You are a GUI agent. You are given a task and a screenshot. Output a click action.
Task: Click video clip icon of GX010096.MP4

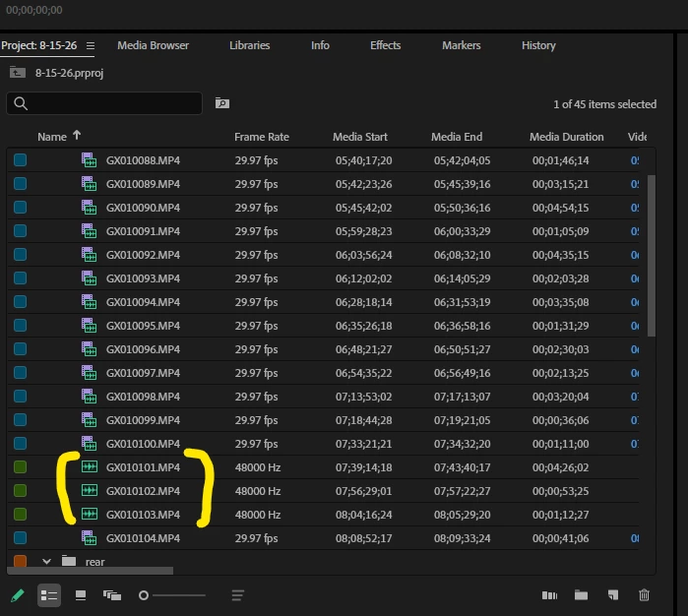[x=89, y=348]
